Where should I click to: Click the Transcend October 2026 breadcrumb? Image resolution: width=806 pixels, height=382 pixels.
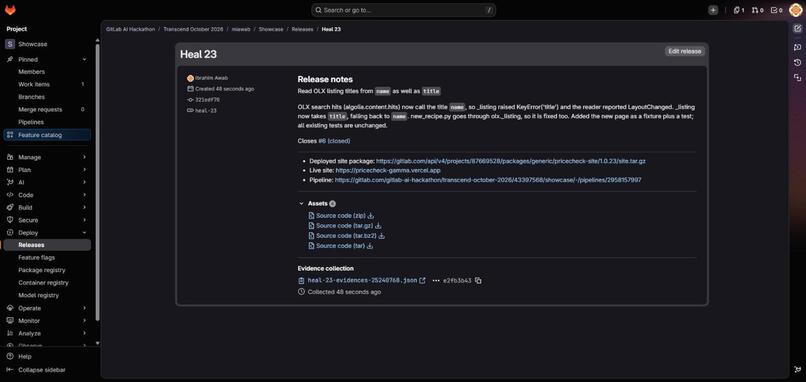(193, 29)
